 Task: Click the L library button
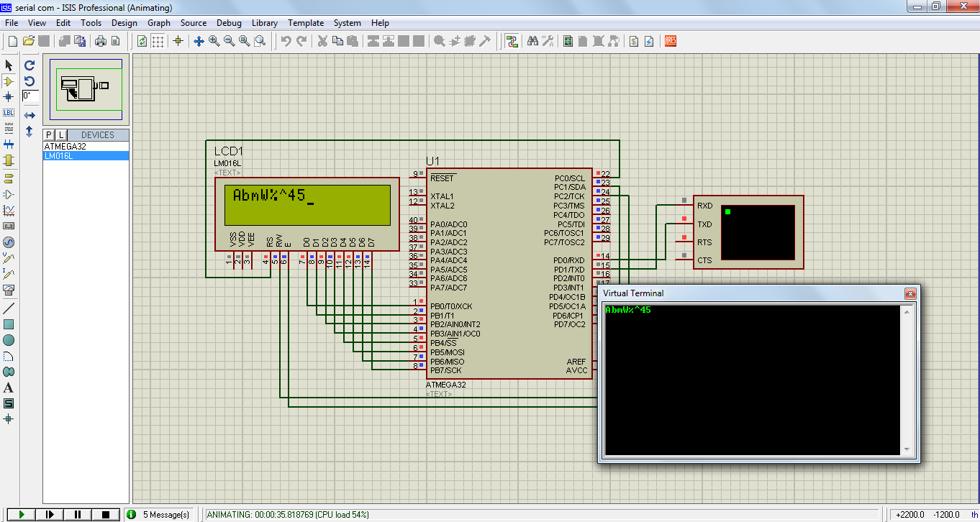61,134
